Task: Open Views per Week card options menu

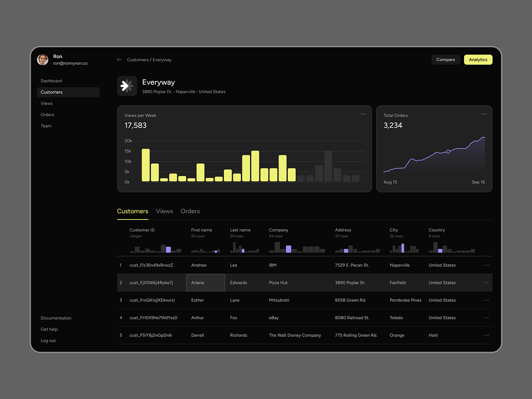Action: tap(363, 114)
